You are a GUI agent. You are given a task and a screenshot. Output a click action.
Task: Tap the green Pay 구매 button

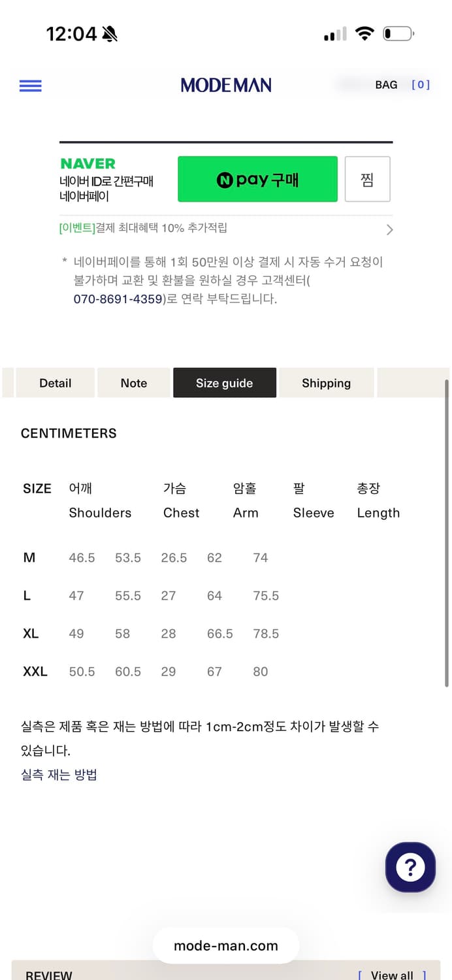[257, 178]
